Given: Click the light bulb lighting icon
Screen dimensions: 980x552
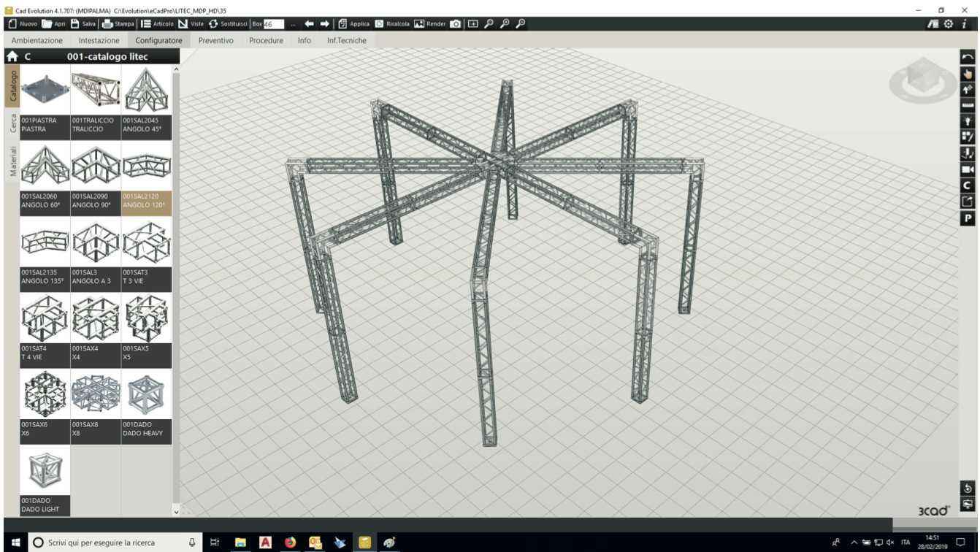Looking at the screenshot, I should tap(968, 120).
